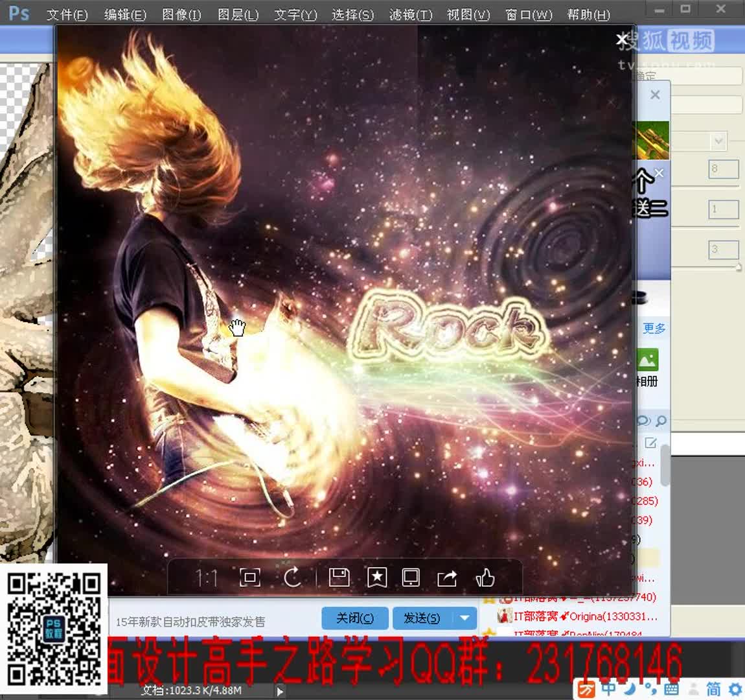This screenshot has height=700, width=745.
Task: Toggle the simplified Chinese 简 icon
Action: click(713, 689)
